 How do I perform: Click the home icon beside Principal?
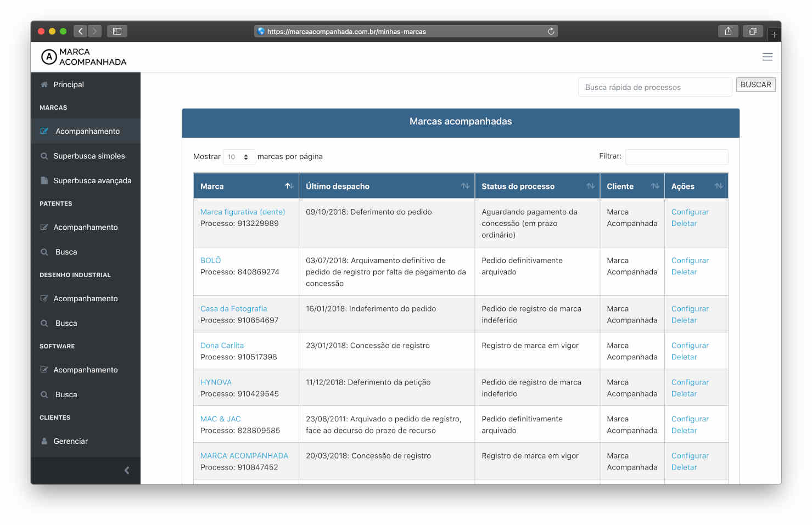coord(44,84)
